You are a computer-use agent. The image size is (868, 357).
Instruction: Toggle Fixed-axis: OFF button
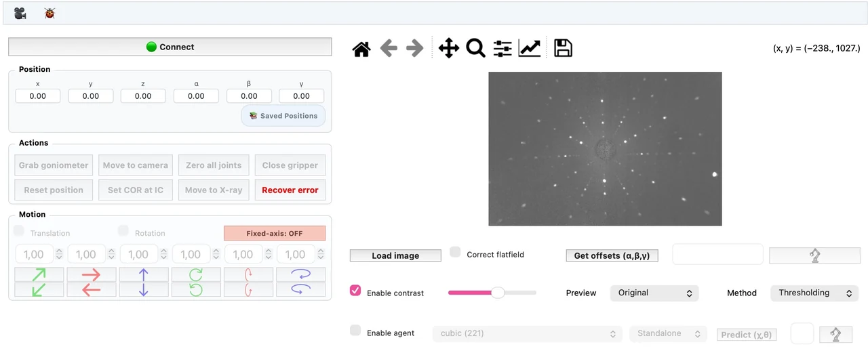point(275,233)
